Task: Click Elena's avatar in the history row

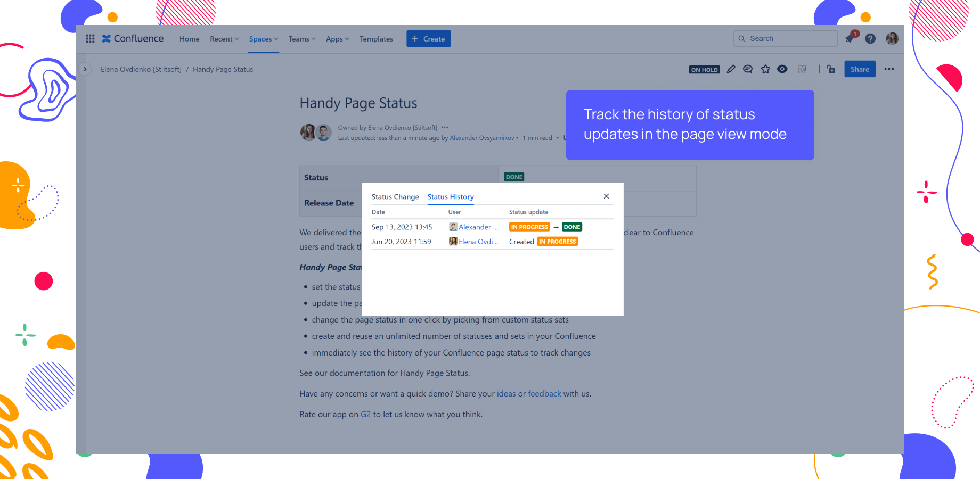Action: click(x=453, y=241)
